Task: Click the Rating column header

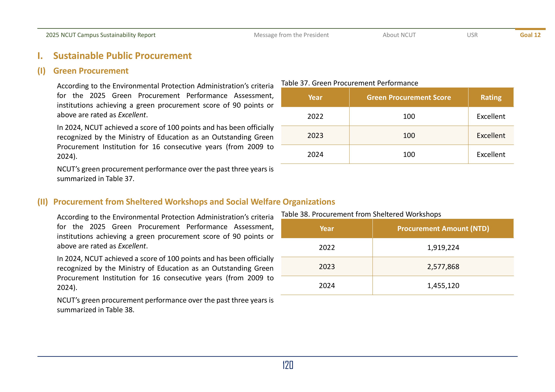Action: 491,97
